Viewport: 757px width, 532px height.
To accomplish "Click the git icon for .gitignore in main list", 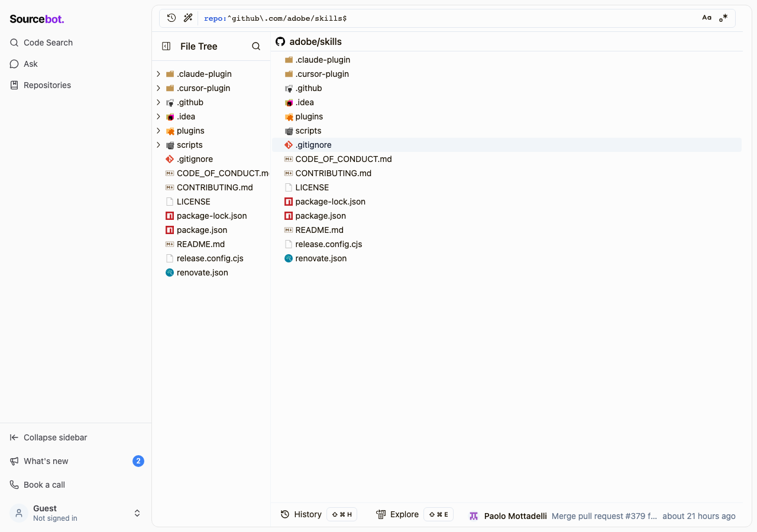I will click(x=289, y=145).
